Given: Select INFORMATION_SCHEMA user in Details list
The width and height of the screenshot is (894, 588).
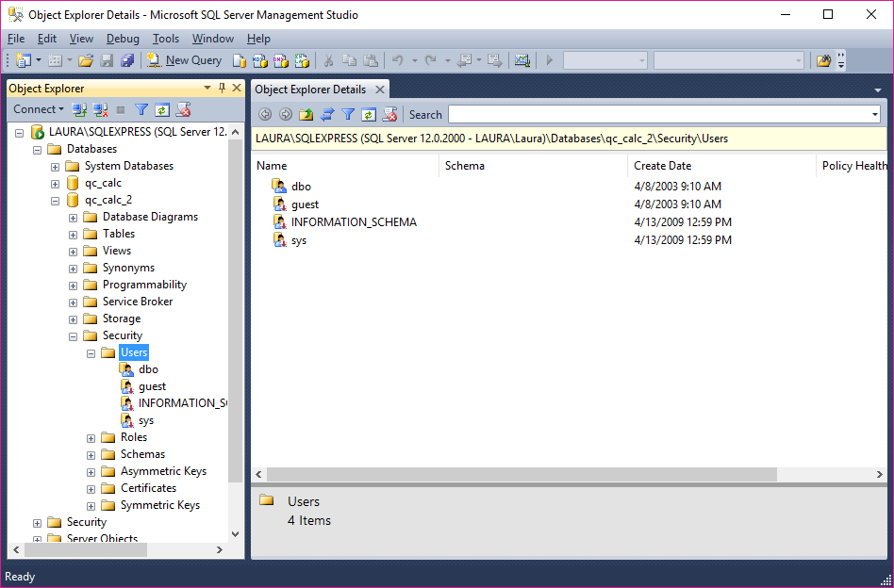Looking at the screenshot, I should [354, 222].
